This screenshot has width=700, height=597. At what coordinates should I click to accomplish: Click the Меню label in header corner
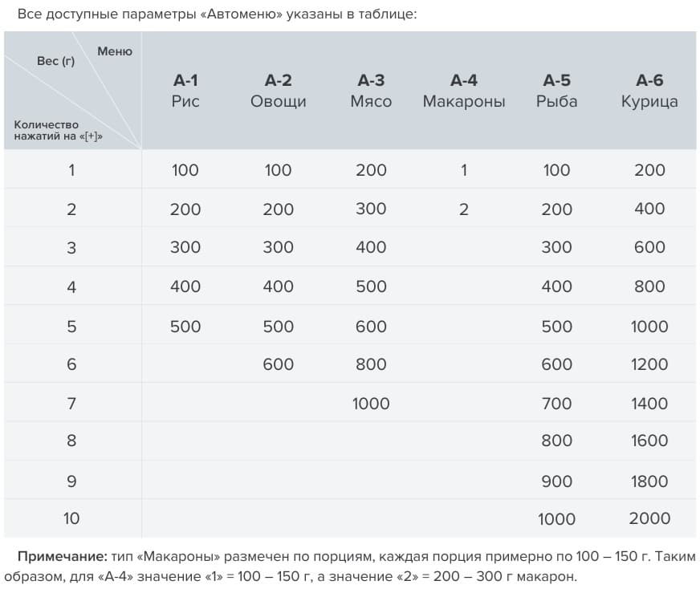[115, 51]
